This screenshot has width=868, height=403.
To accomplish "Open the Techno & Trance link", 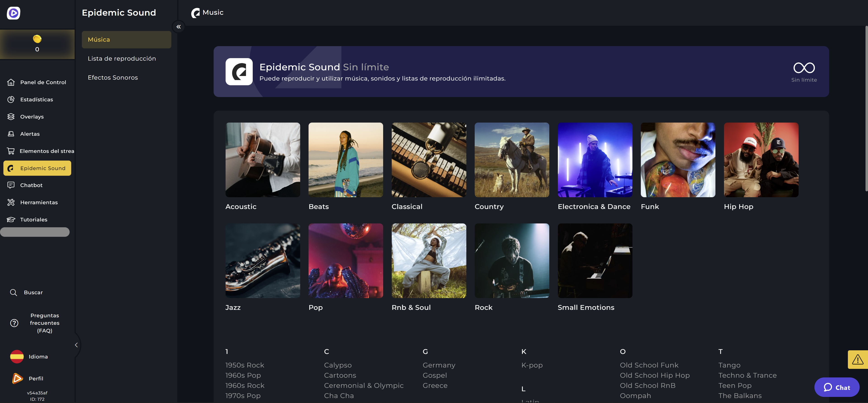I will click(747, 375).
